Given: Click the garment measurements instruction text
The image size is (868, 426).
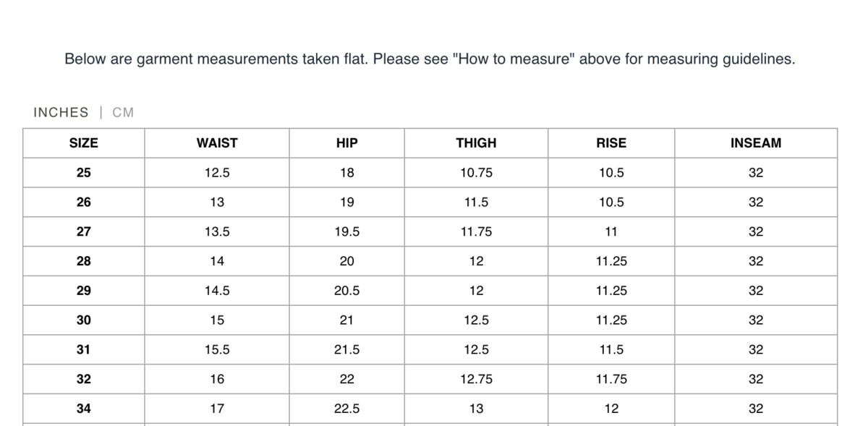Looking at the screenshot, I should pos(430,59).
